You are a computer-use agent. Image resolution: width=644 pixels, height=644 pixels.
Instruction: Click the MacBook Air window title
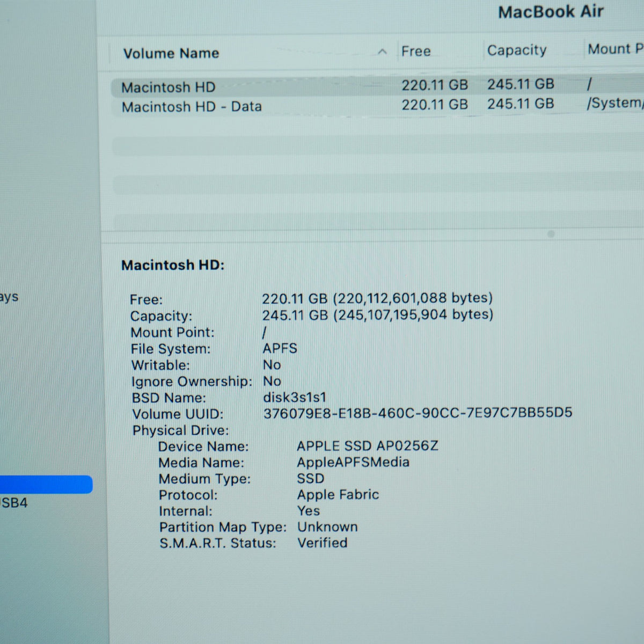click(551, 12)
